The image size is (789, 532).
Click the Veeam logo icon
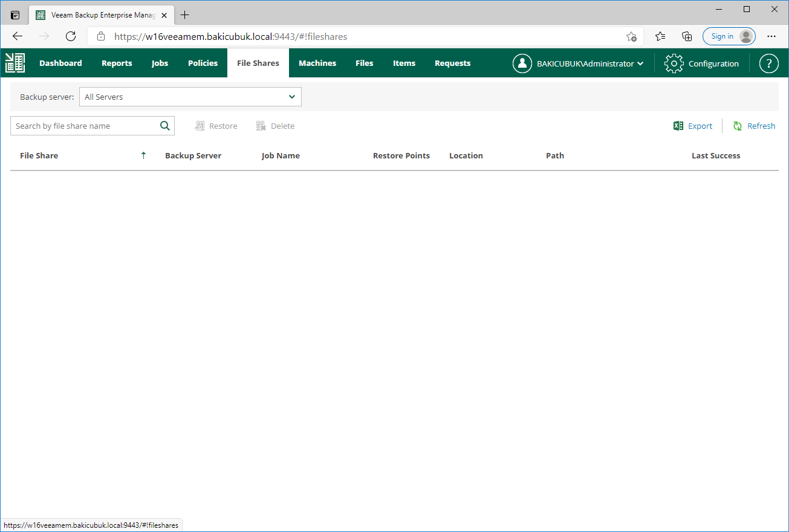(15, 63)
